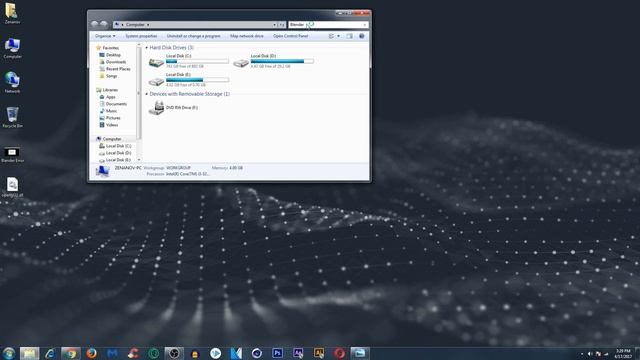Click the change view icon in toolbar

[331, 36]
